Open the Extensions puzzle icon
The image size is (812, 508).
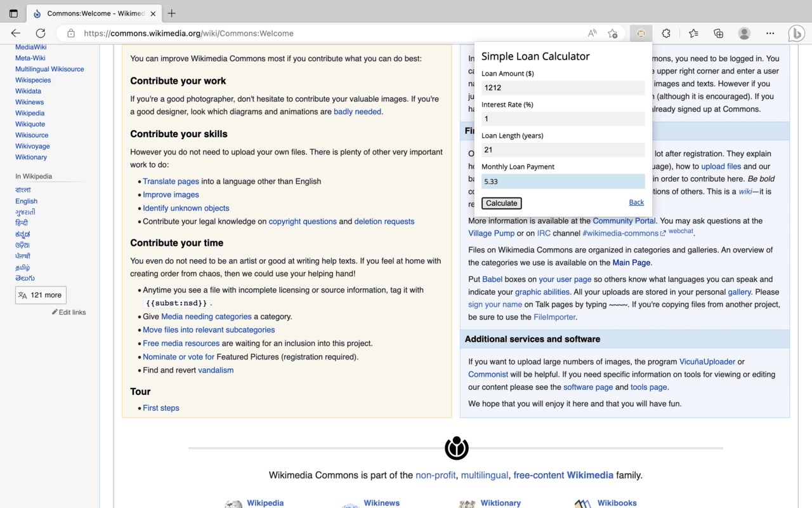point(666,33)
